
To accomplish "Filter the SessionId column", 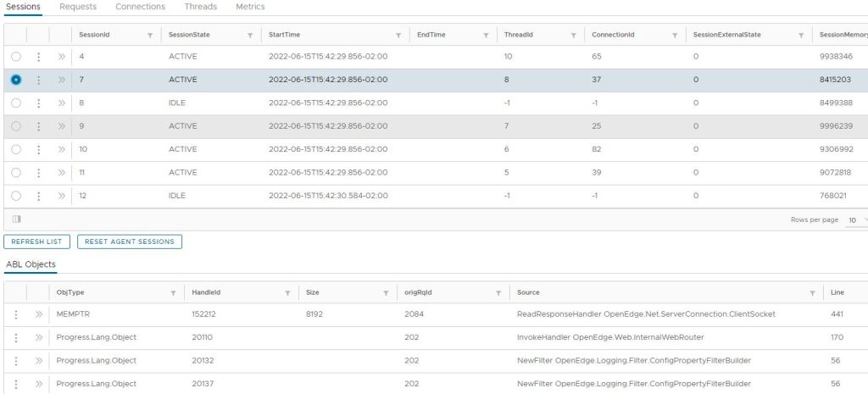I will pos(150,35).
